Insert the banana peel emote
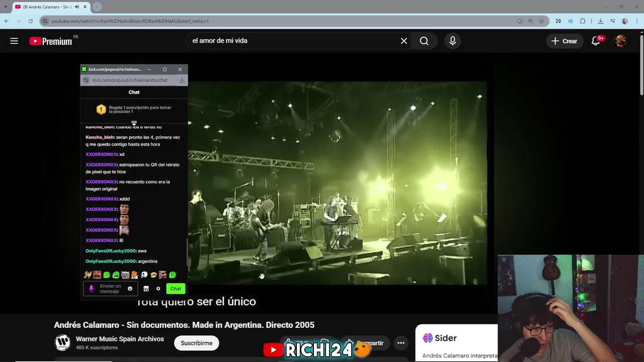Viewport: 644px width, 362px height. point(88,275)
